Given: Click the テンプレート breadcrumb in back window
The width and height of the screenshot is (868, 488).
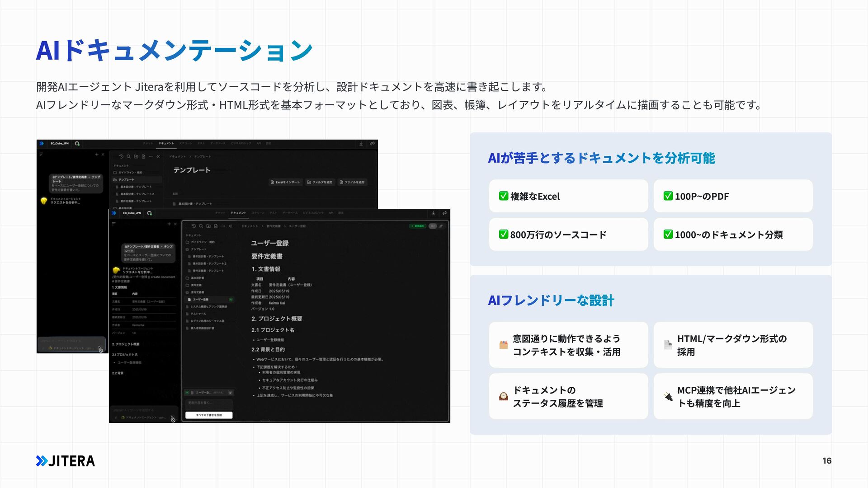Looking at the screenshot, I should [203, 156].
